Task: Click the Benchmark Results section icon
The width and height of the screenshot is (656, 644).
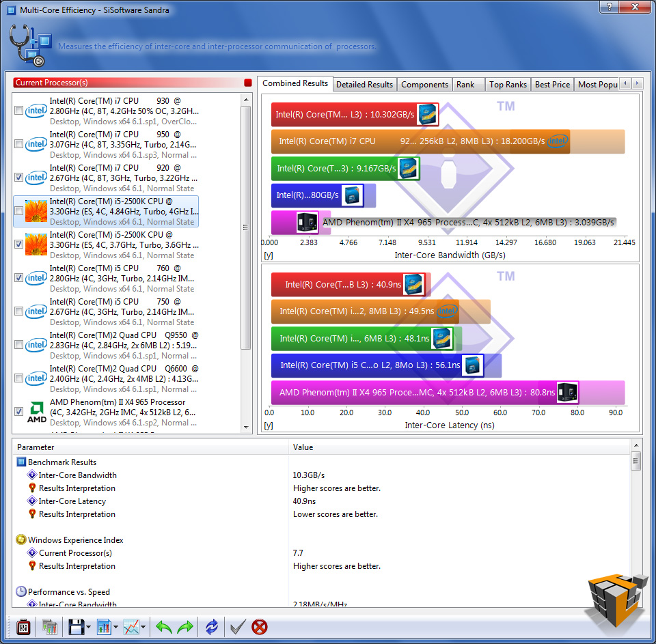Action: coord(21,462)
